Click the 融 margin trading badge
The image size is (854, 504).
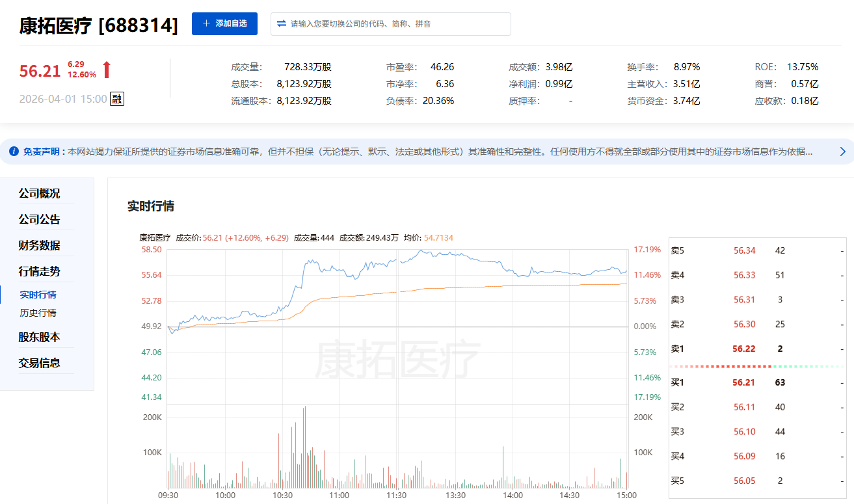tap(116, 99)
